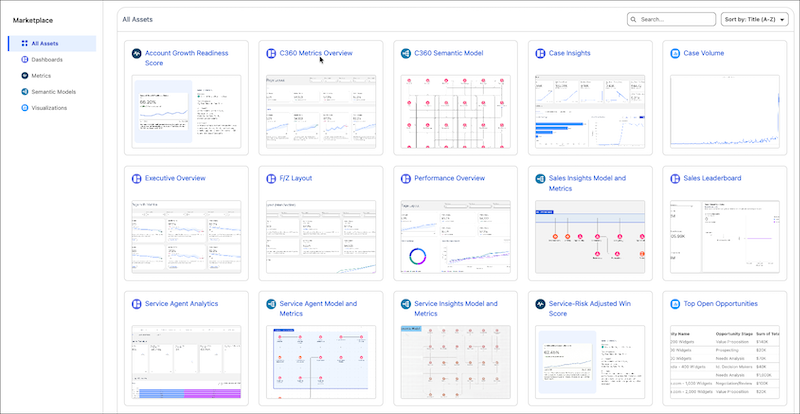This screenshot has height=414, width=800.
Task: Click the Sales Insights Model preview thumbnail
Action: [x=590, y=237]
